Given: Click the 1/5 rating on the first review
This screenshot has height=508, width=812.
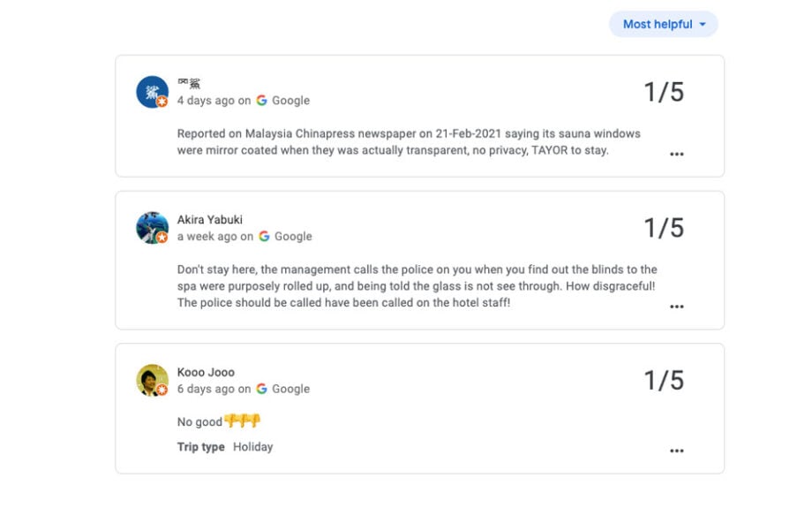Looking at the screenshot, I should click(x=664, y=92).
